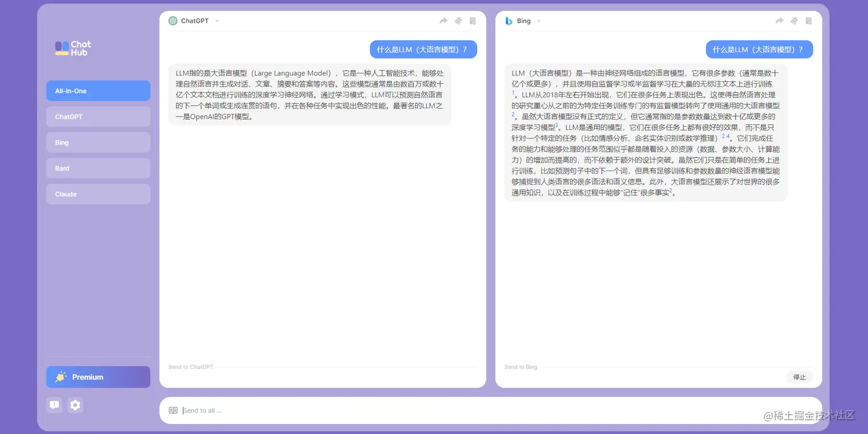Viewport: 868px width, 434px height.
Task: Click the Bing logo in the panel header
Action: click(x=509, y=21)
